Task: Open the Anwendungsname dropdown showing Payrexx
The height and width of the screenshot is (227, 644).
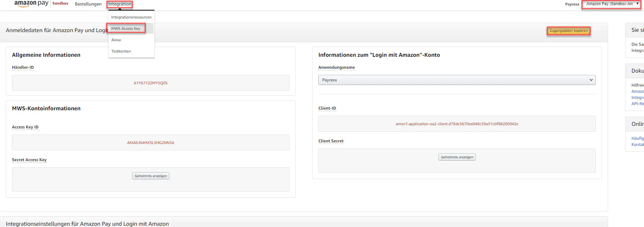Action: pos(457,80)
